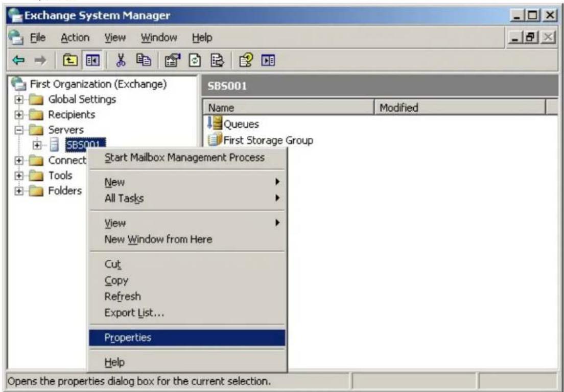
Task: Select Refresh from context menu
Action: point(187,297)
